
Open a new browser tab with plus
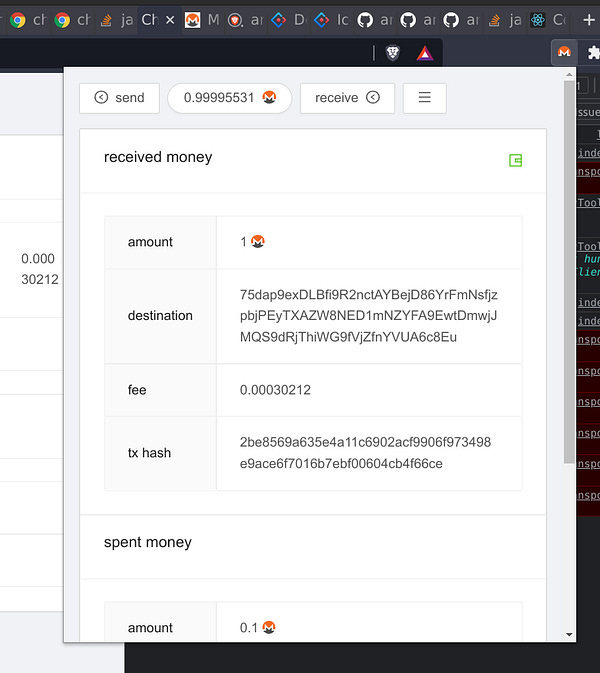coord(589,20)
